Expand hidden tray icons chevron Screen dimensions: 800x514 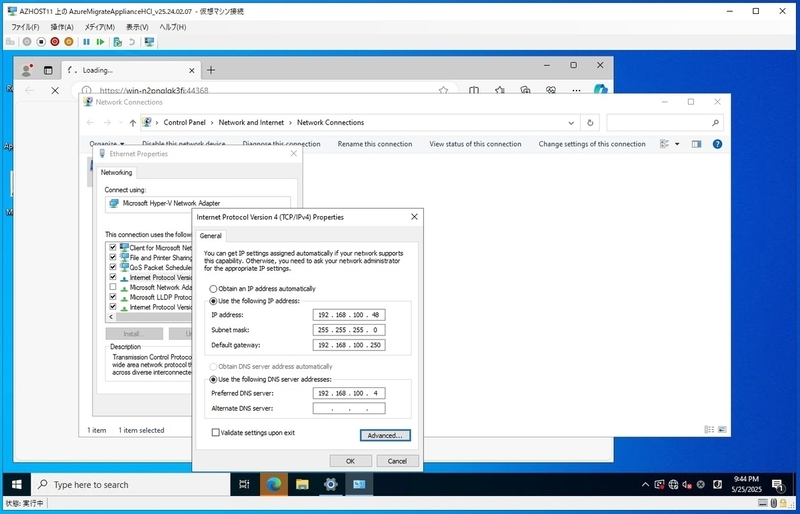point(645,484)
